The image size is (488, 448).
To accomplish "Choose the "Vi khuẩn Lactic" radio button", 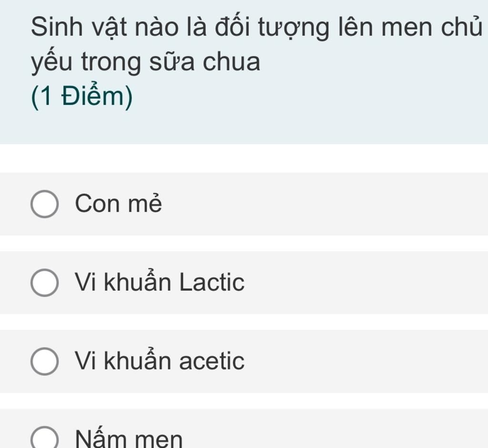I will (x=44, y=283).
